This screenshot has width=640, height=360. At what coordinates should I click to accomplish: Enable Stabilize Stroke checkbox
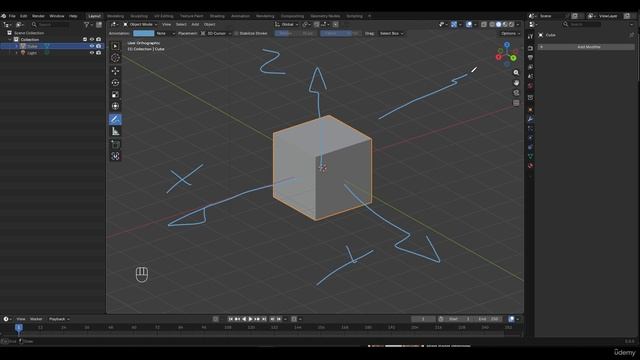click(x=236, y=33)
